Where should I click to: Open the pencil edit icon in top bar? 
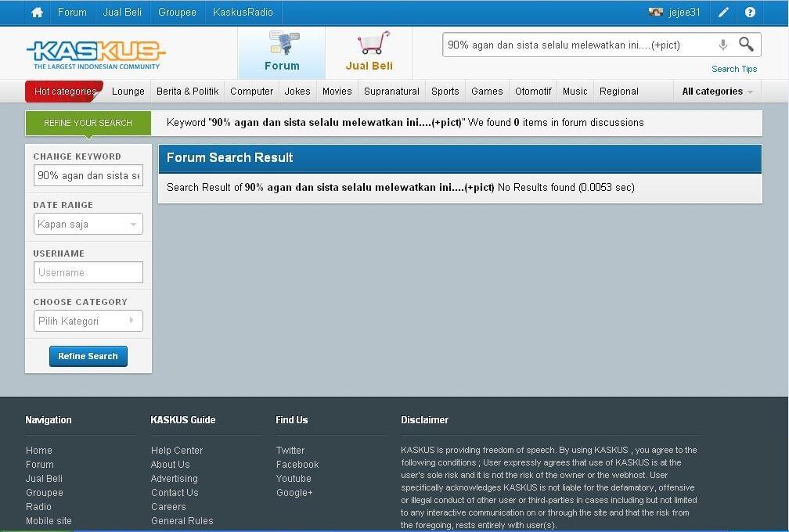pyautogui.click(x=723, y=13)
